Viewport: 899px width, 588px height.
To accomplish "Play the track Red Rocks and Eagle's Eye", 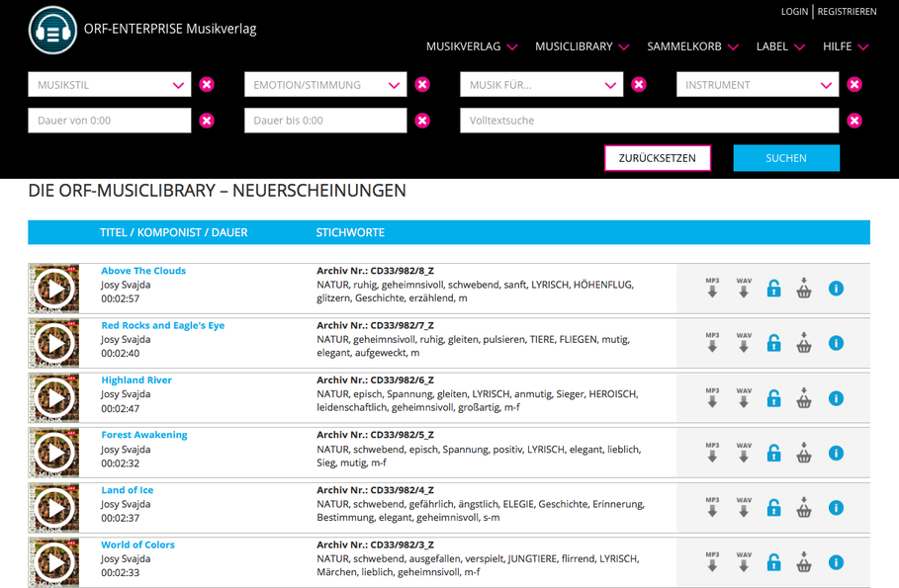I will (x=54, y=343).
